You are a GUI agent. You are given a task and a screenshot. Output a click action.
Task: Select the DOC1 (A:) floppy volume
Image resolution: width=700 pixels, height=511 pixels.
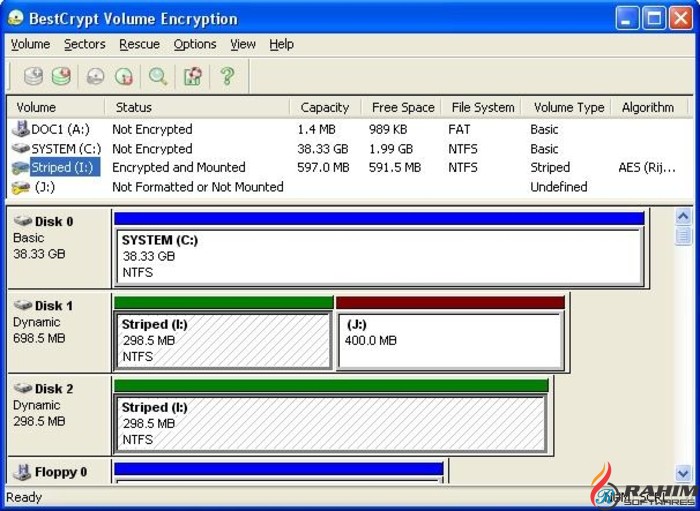point(60,129)
